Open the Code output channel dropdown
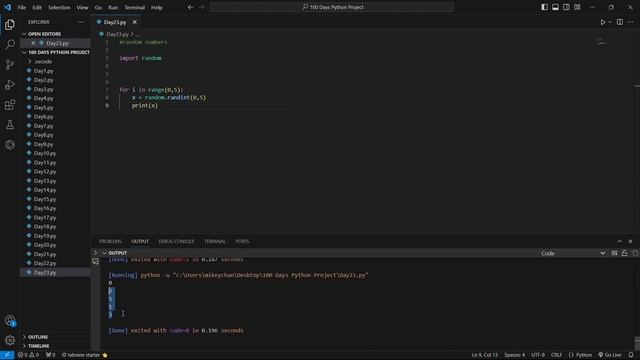The width and height of the screenshot is (640, 360). coord(573,253)
